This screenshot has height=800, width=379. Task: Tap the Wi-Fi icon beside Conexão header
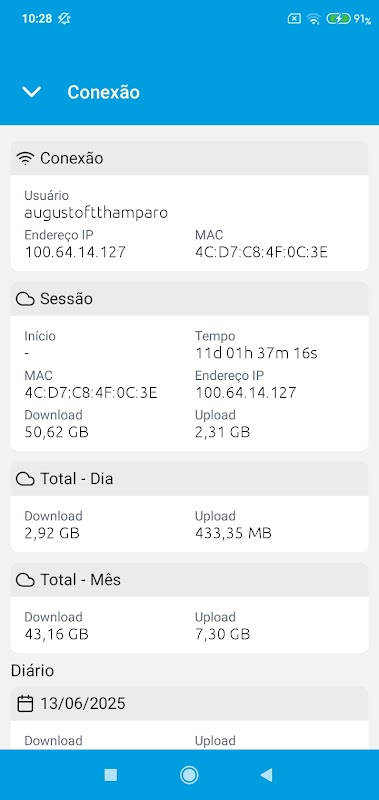[x=25, y=159]
